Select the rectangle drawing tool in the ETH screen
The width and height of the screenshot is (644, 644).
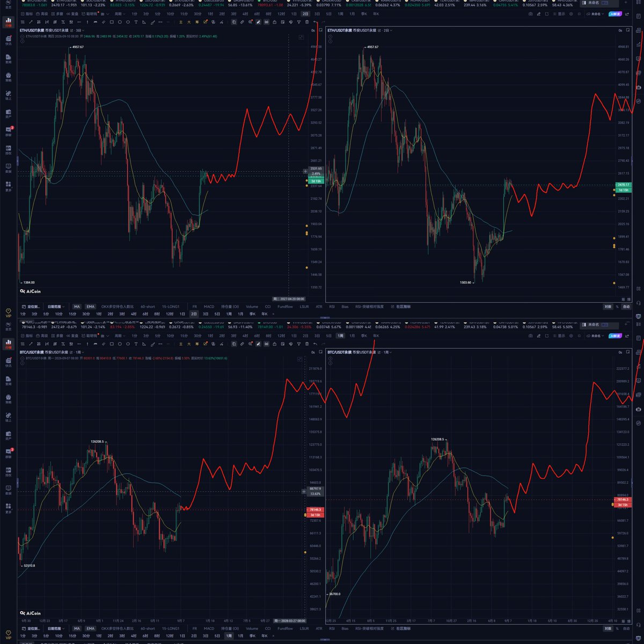tap(112, 22)
